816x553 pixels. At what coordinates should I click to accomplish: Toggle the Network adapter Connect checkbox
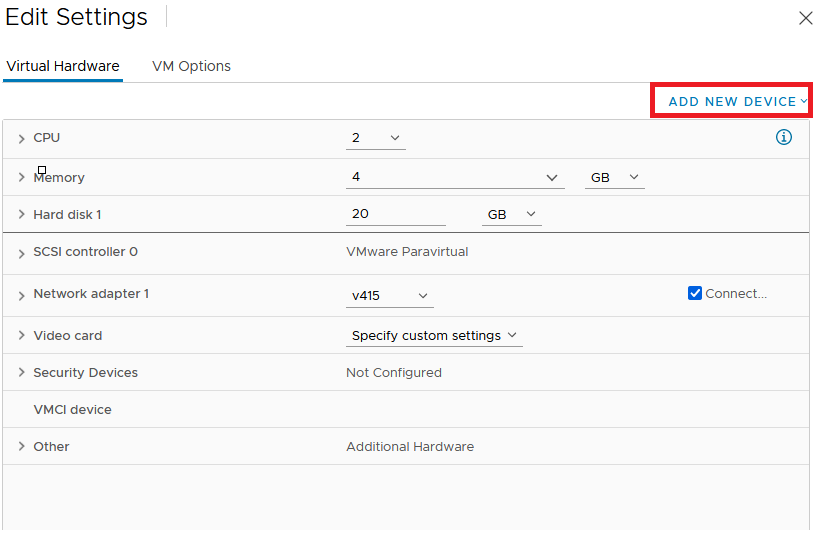click(695, 294)
